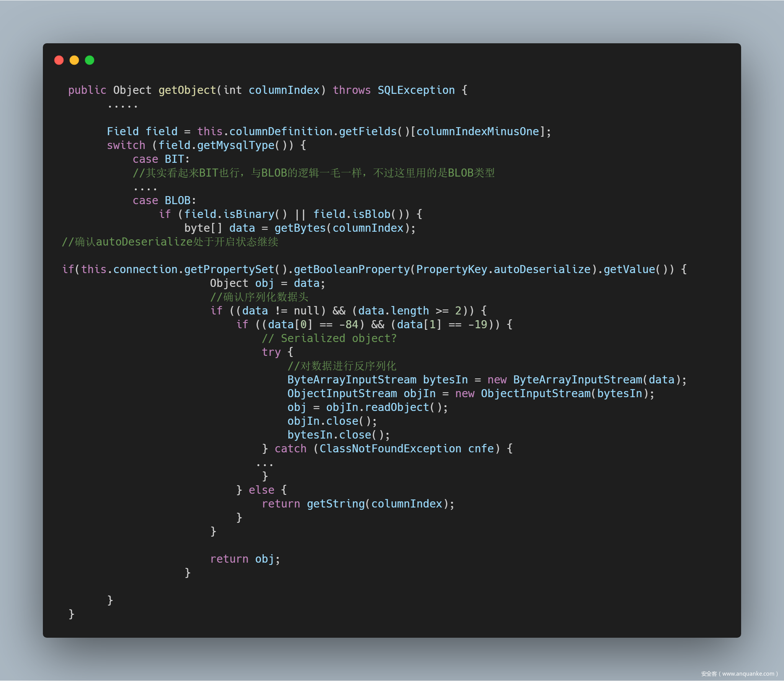Click the case BLOB label

click(164, 200)
